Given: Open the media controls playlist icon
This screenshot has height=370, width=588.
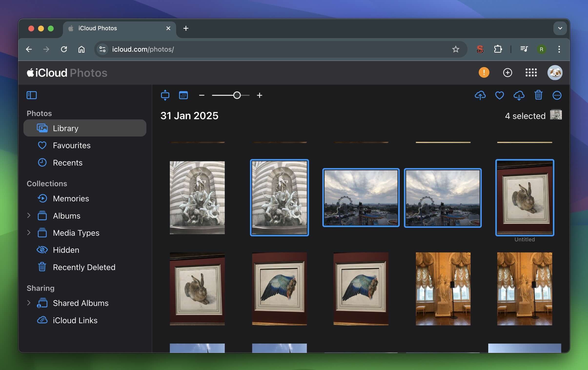Looking at the screenshot, I should [524, 49].
